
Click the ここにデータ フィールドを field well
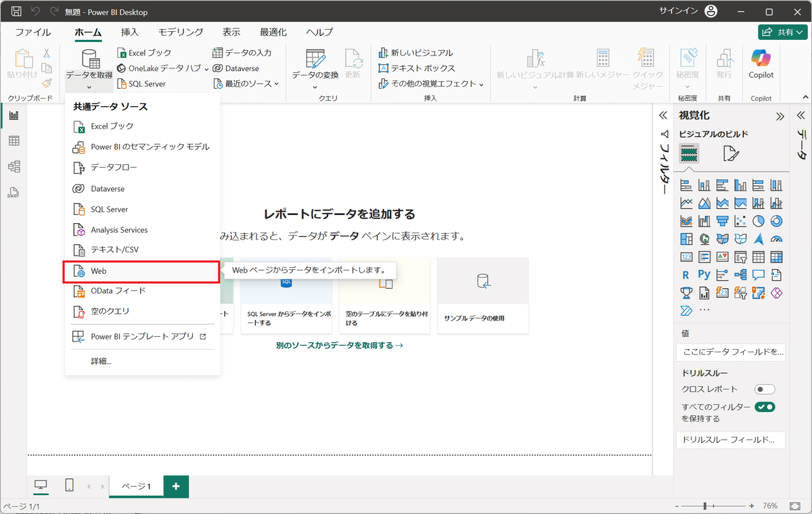pyautogui.click(x=731, y=352)
